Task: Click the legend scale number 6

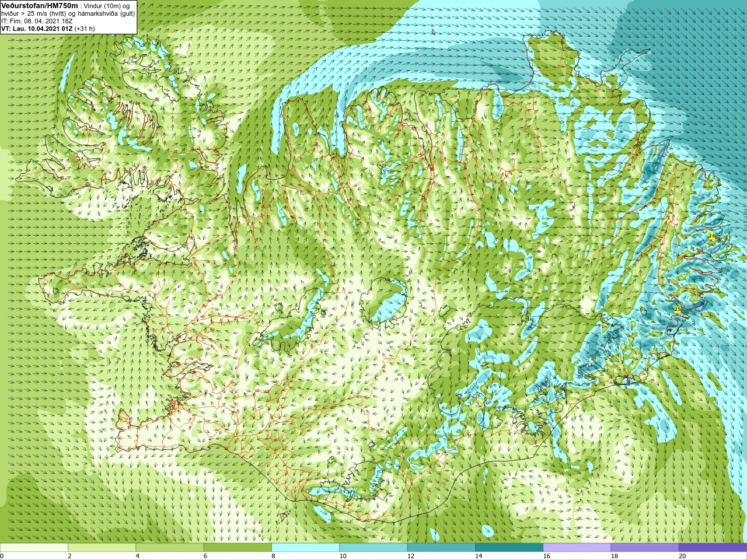Action: 205,556
